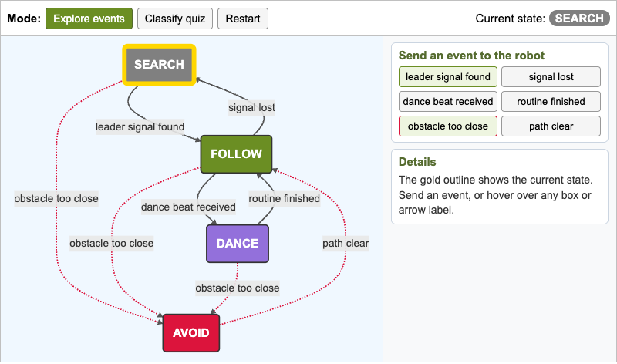The width and height of the screenshot is (617, 364).
Task: Click 'obstacle too close' label from FOLLOW arrow
Action: pyautogui.click(x=111, y=243)
